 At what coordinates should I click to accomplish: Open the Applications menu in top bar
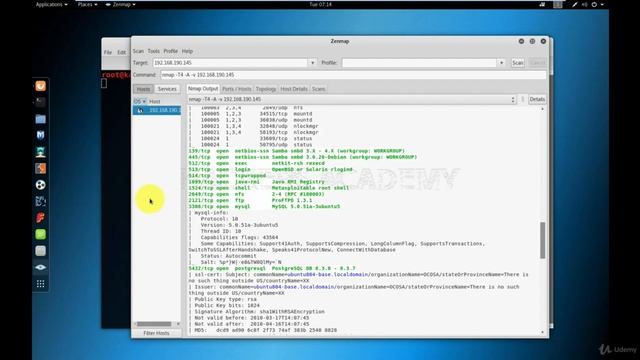pos(52,4)
